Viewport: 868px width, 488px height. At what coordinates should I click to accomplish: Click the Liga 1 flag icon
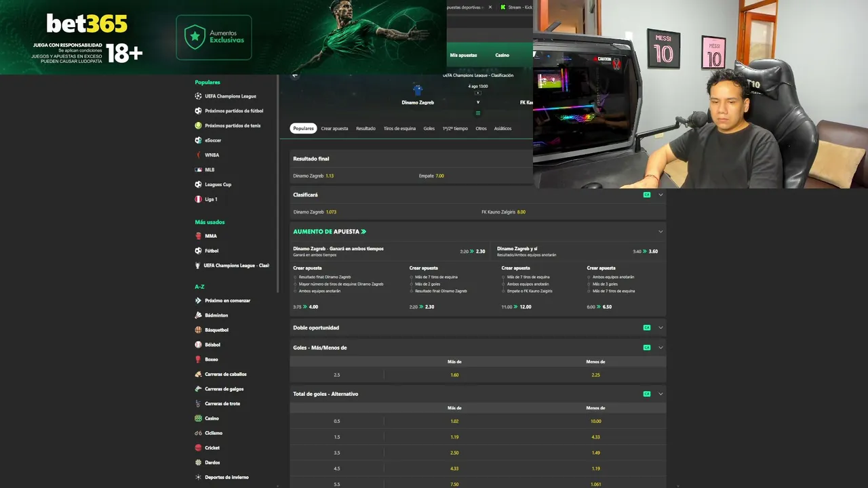point(199,199)
